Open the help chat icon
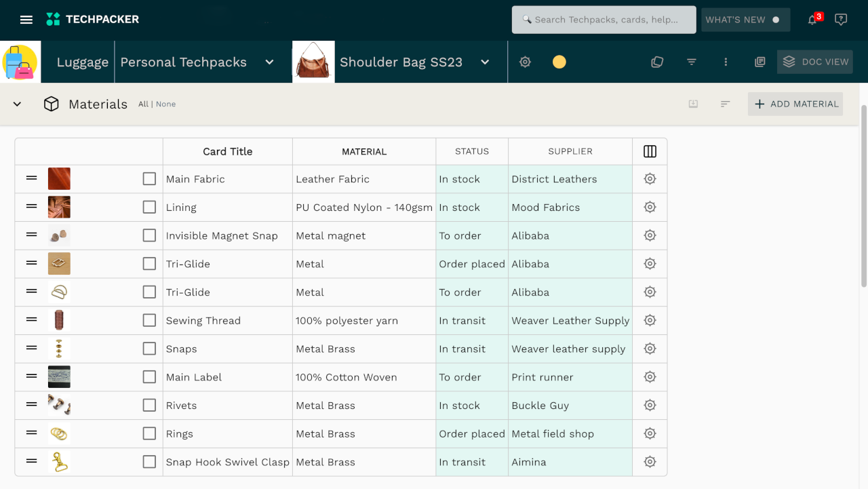 click(841, 20)
